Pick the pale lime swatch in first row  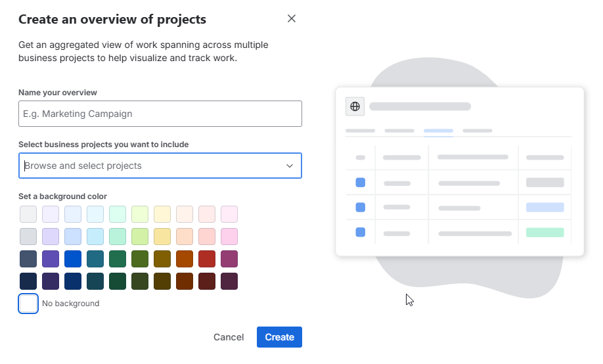[140, 214]
